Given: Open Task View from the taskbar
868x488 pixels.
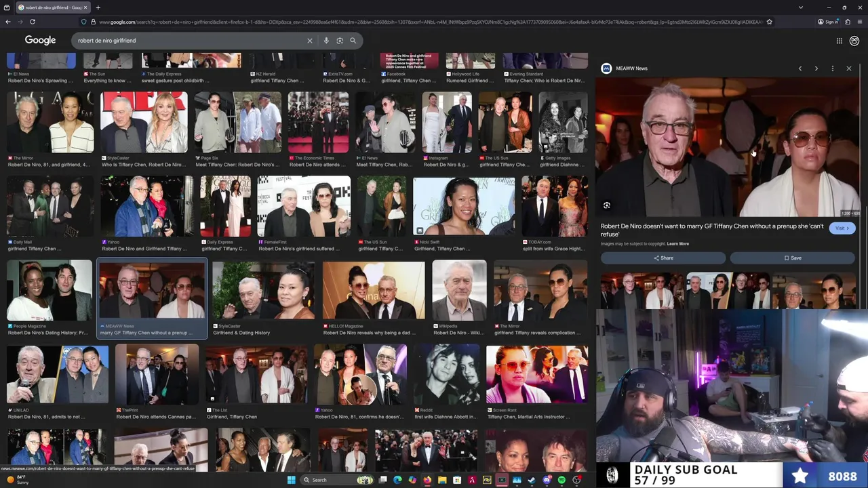Looking at the screenshot, I should pos(383,480).
